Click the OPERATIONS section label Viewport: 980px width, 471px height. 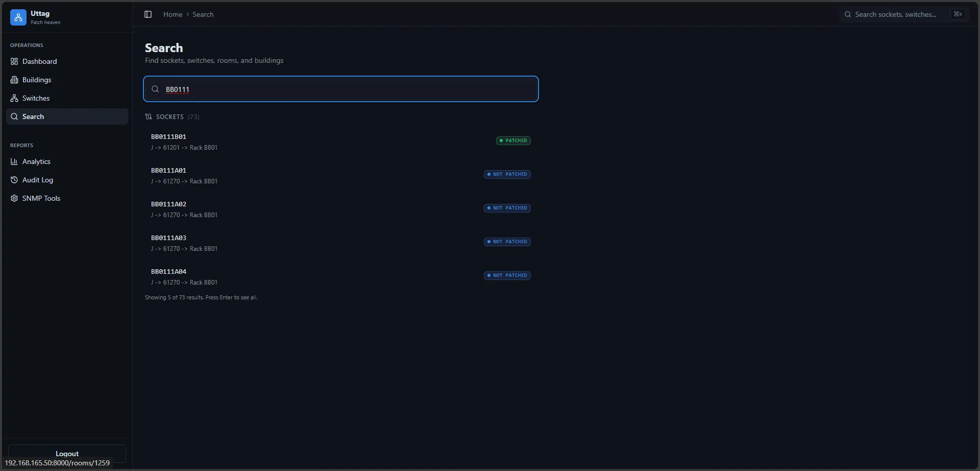pos(27,45)
